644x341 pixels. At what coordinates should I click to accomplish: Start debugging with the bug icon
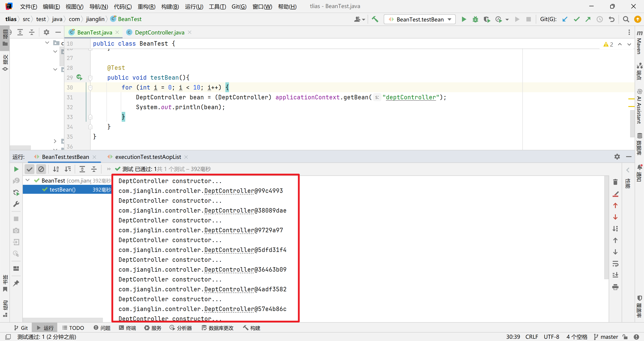coord(475,19)
